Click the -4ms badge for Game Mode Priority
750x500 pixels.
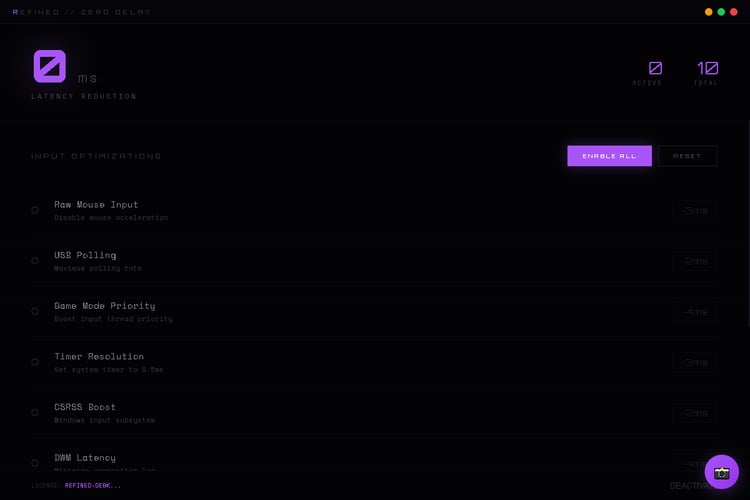coord(695,312)
